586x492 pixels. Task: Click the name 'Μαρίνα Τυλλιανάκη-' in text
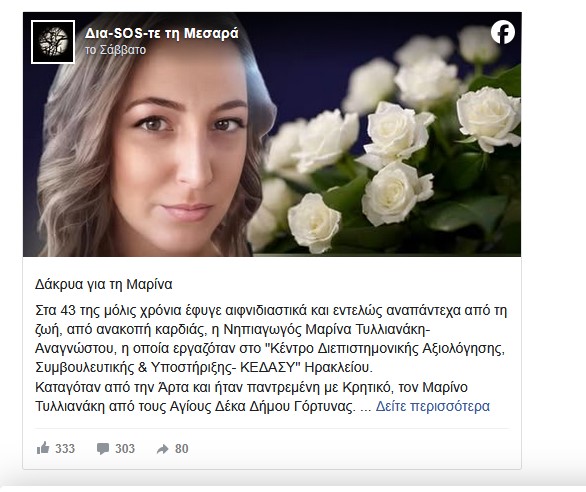(x=368, y=329)
